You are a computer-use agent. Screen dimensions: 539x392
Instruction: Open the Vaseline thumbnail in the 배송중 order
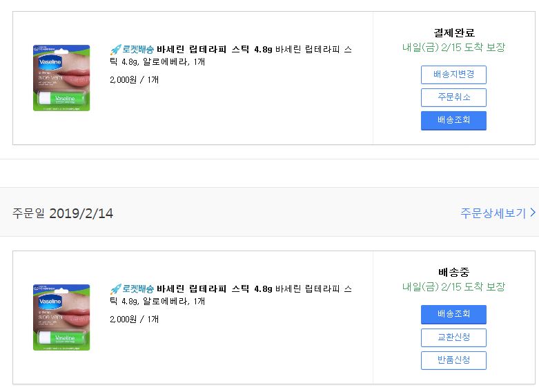61,317
